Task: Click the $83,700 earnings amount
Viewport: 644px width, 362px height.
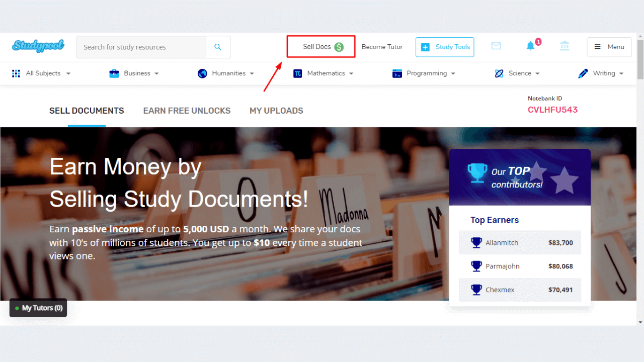Action: (560, 242)
